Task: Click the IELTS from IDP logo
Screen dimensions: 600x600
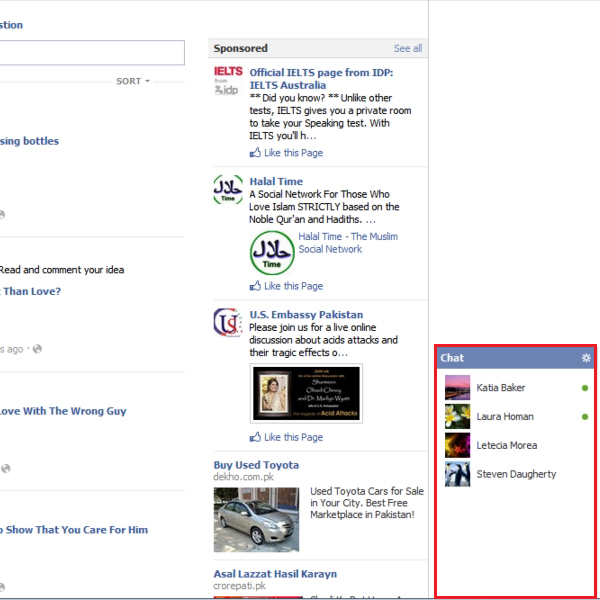Action: pyautogui.click(x=228, y=80)
